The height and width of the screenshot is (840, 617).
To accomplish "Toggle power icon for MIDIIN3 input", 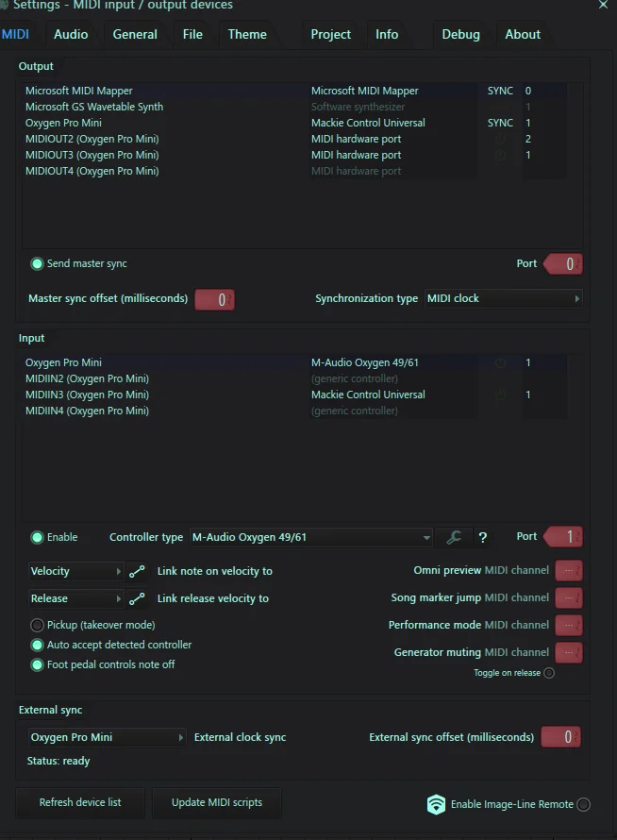I will click(500, 395).
